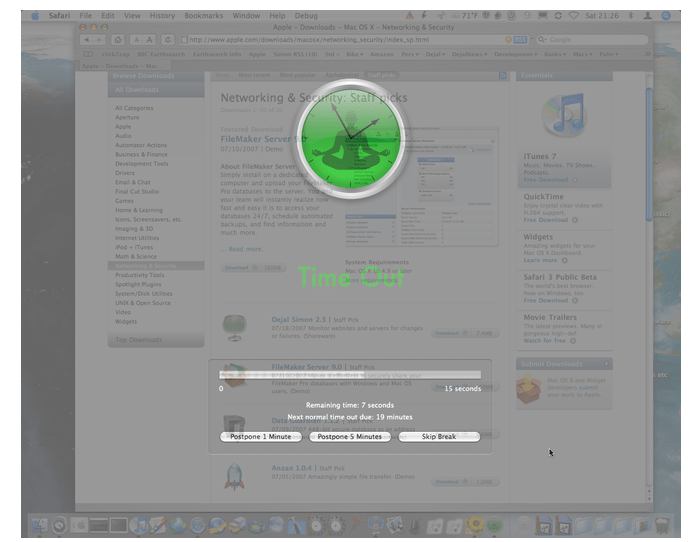Open the File menu
Image resolution: width=693 pixels, height=542 pixels.
click(x=85, y=16)
